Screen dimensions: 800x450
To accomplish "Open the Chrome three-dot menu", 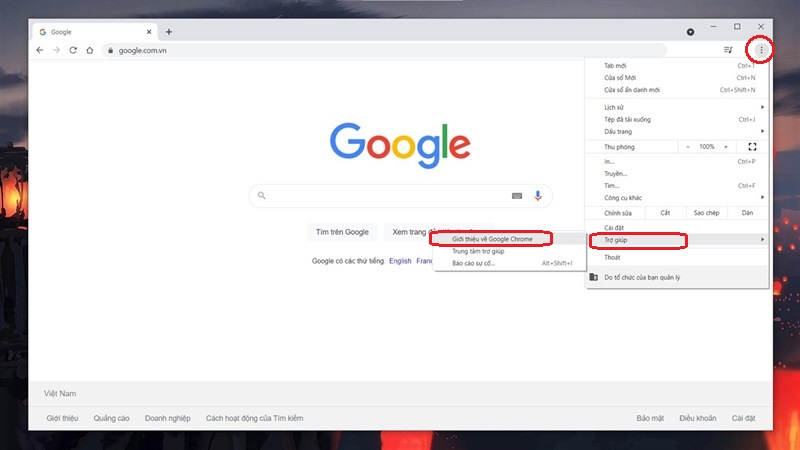I will tap(761, 50).
